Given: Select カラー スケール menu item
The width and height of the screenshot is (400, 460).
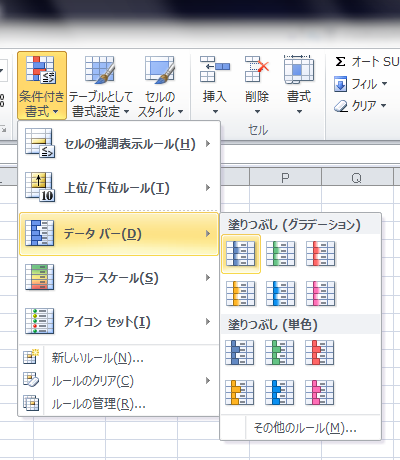Looking at the screenshot, I should (119, 277).
